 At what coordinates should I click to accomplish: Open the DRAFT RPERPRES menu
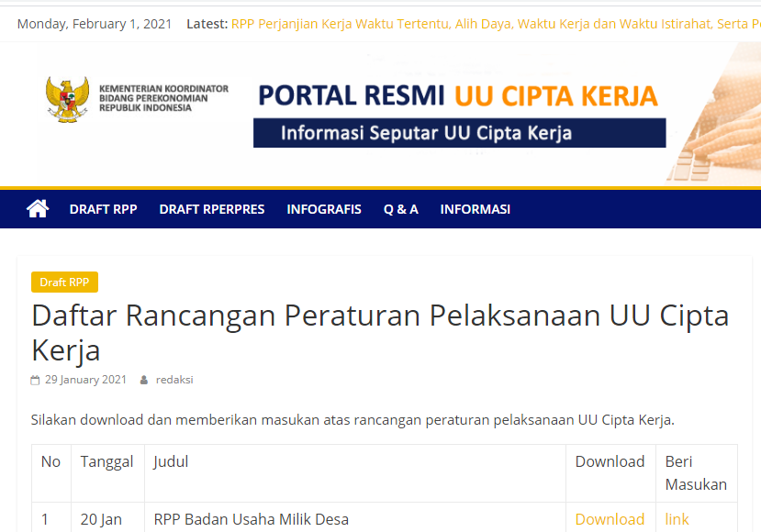(212, 209)
